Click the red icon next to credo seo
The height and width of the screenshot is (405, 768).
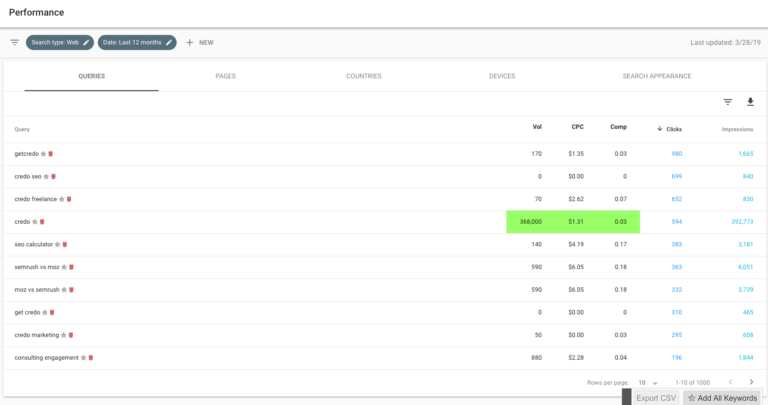point(53,176)
